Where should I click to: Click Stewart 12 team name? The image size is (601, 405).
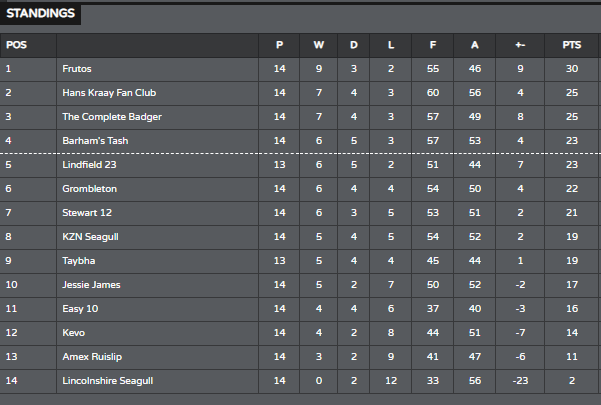tap(87, 213)
